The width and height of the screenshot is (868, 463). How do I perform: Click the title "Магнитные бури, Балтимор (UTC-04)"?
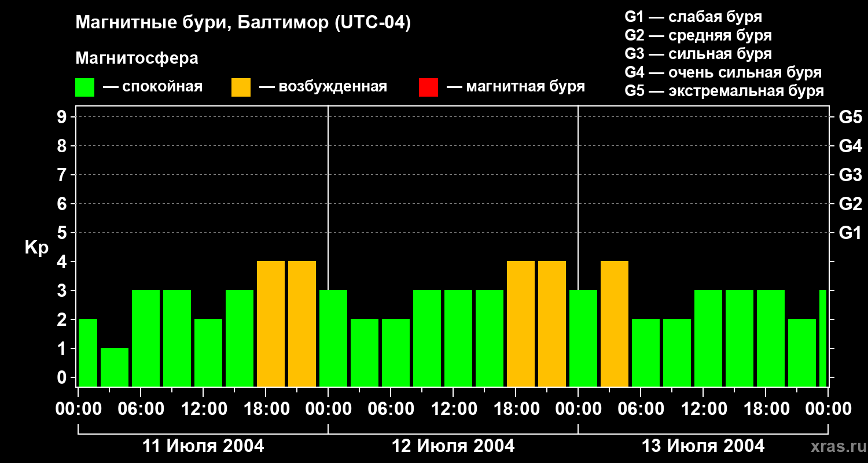(243, 23)
